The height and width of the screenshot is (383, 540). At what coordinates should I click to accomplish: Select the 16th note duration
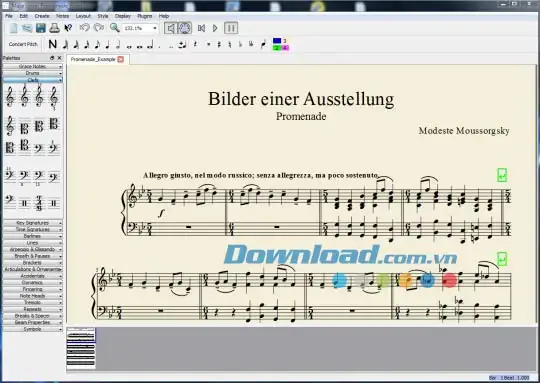tap(86, 44)
